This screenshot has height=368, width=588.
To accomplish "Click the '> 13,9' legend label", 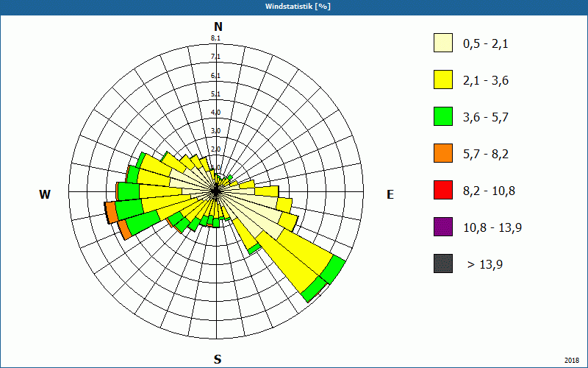I will point(485,265).
